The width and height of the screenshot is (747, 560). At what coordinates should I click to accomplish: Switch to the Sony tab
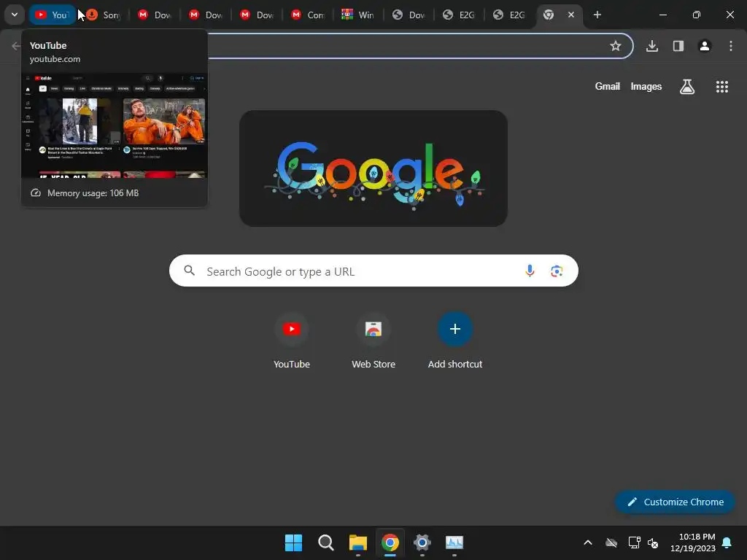[104, 15]
